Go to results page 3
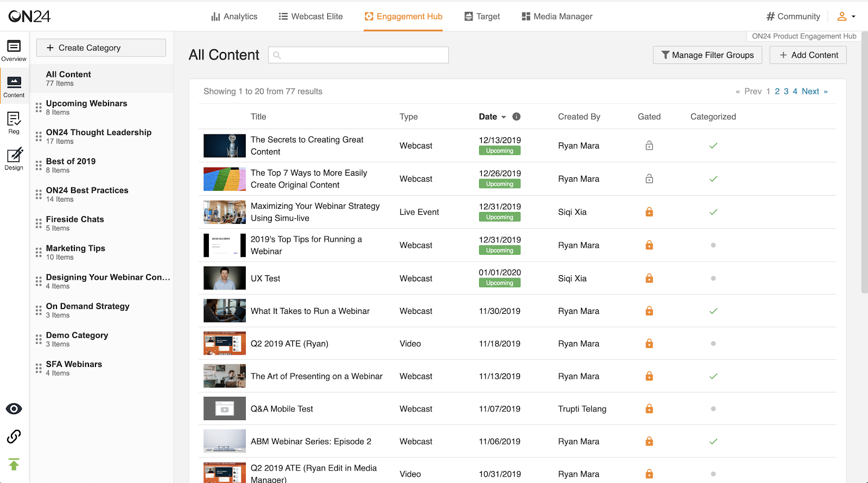The width and height of the screenshot is (868, 483). coord(786,91)
